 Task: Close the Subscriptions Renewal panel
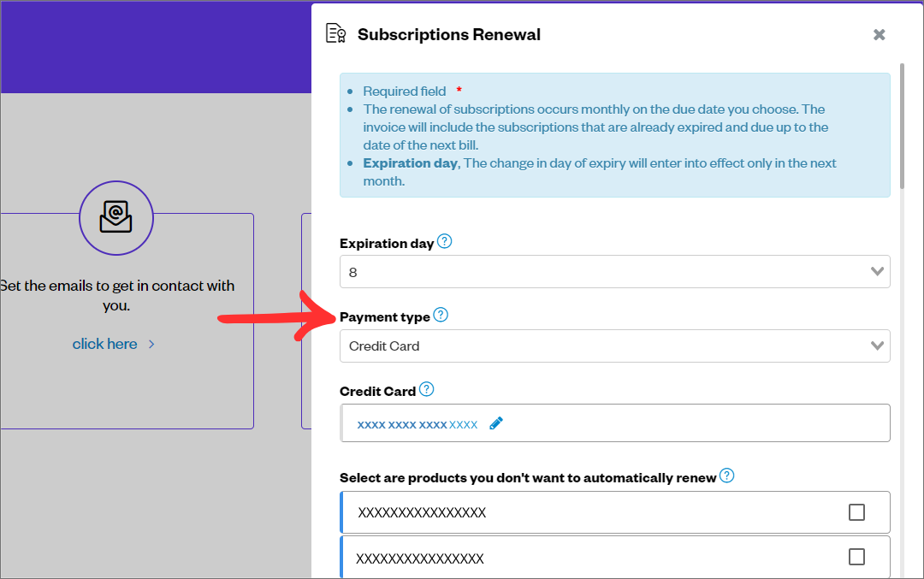pyautogui.click(x=879, y=35)
